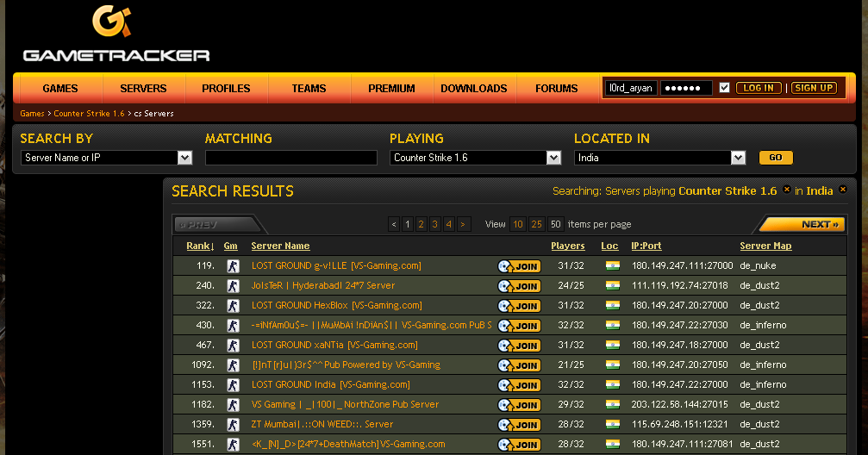Click India flag in NorthZone Pub Server row
The image size is (868, 455).
(612, 405)
